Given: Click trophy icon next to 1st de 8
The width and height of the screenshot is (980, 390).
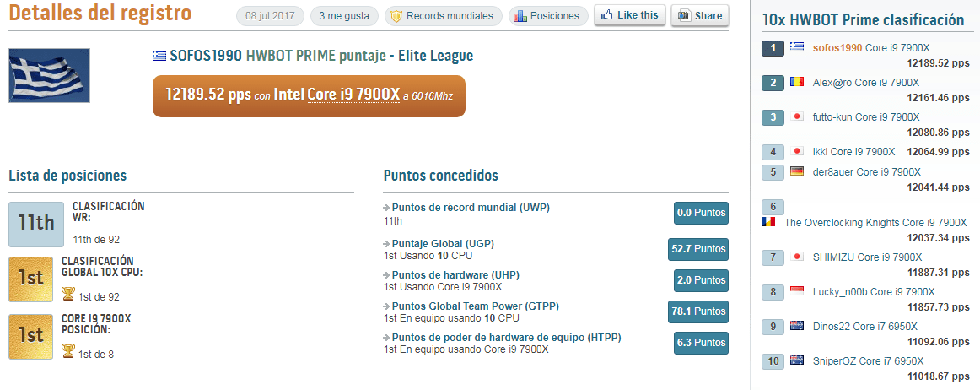Looking at the screenshot, I should tap(68, 353).
